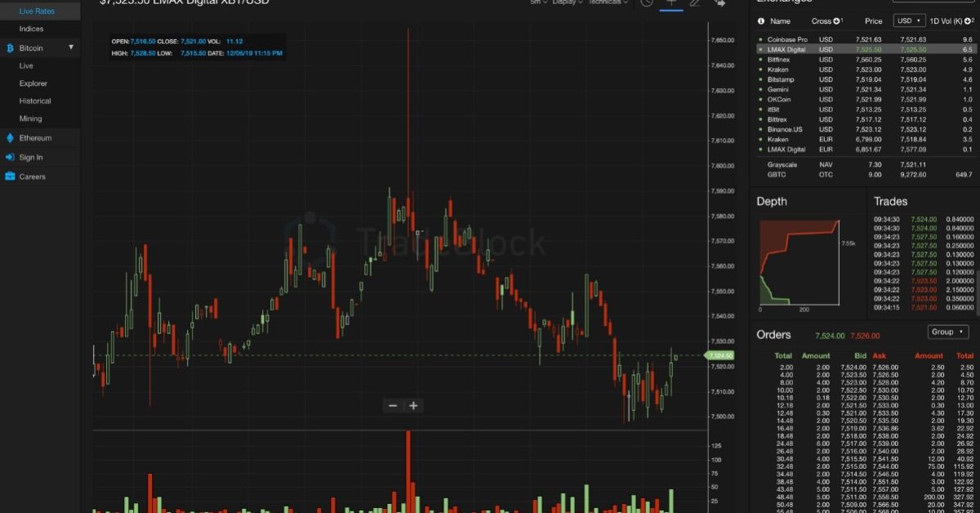Image resolution: width=980 pixels, height=513 pixels.
Task: Zoom in the chart with plus button
Action: 414,405
